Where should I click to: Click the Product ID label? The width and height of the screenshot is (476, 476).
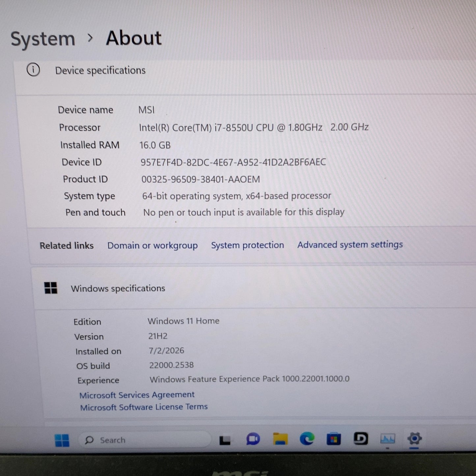(85, 179)
